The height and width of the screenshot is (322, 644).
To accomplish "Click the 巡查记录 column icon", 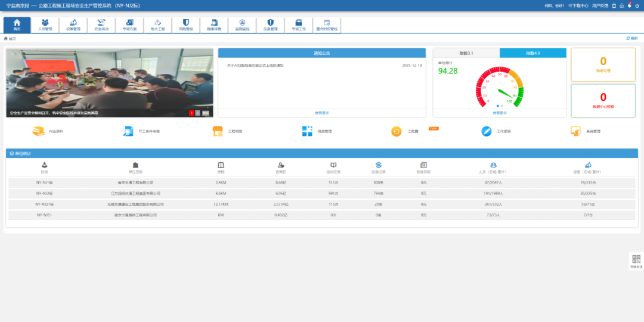I will (x=378, y=165).
